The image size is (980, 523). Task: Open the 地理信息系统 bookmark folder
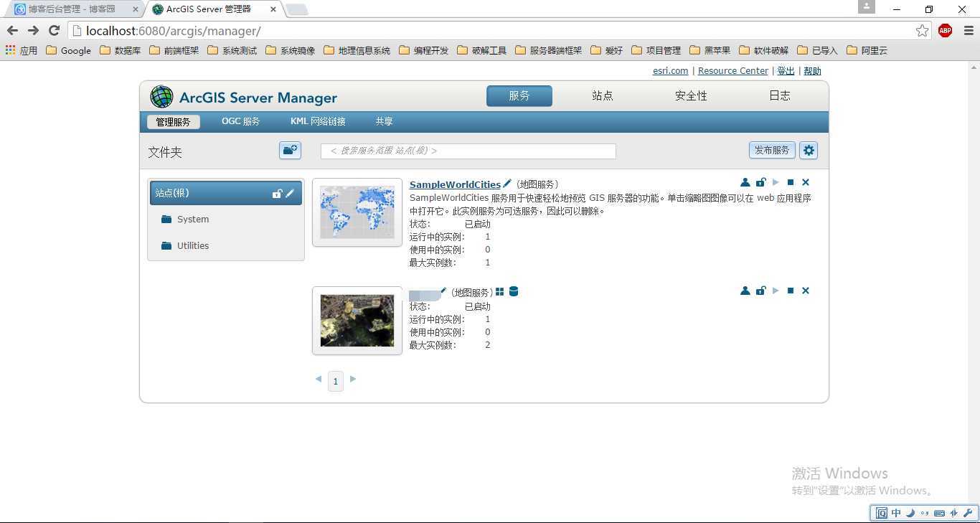click(x=357, y=50)
